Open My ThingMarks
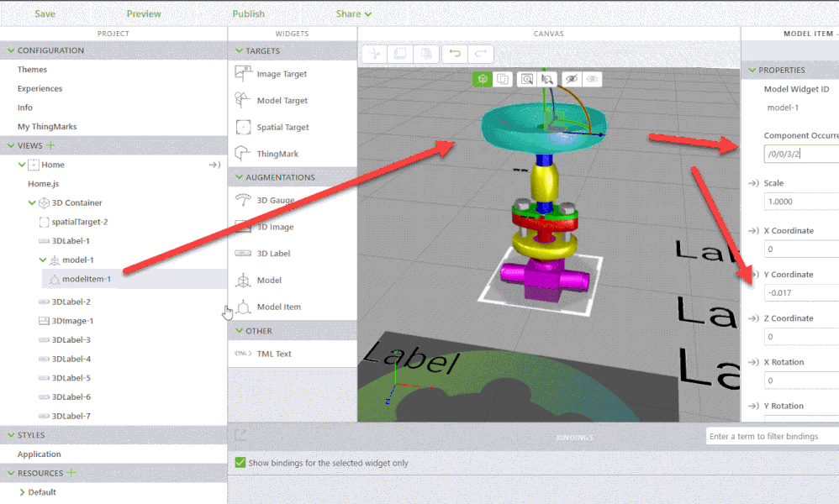 47,127
